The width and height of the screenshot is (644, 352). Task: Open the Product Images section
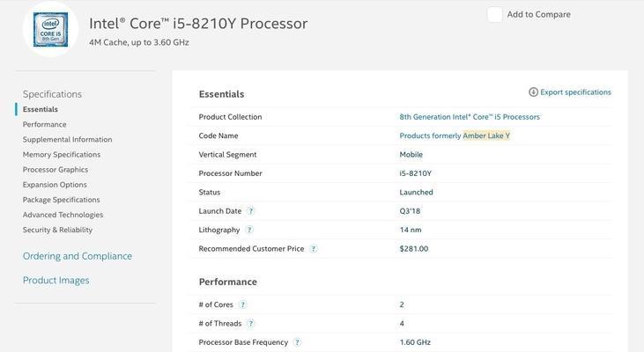point(56,281)
